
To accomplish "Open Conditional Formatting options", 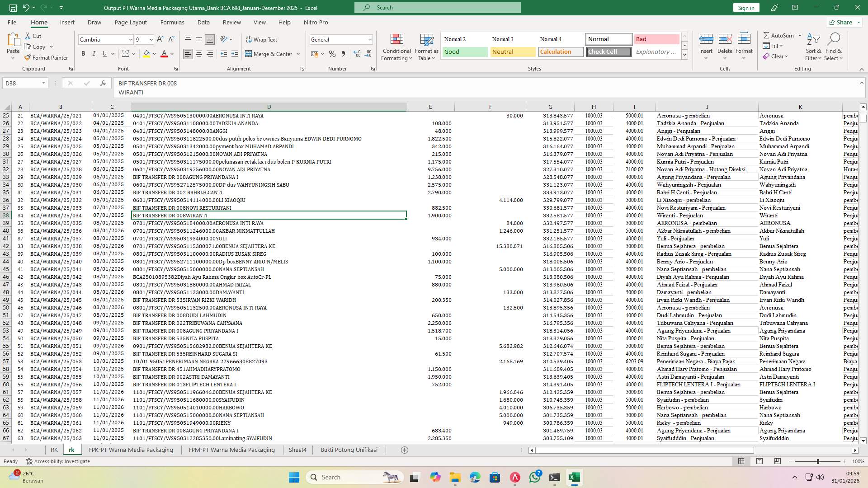I will click(x=396, y=47).
